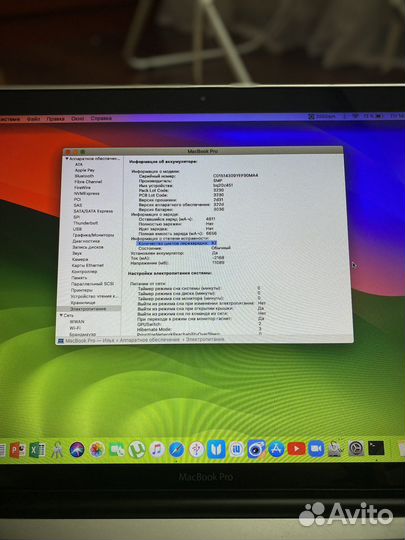Open PowerPoint from the dock
This screenshot has width=405, height=540.
[18, 450]
